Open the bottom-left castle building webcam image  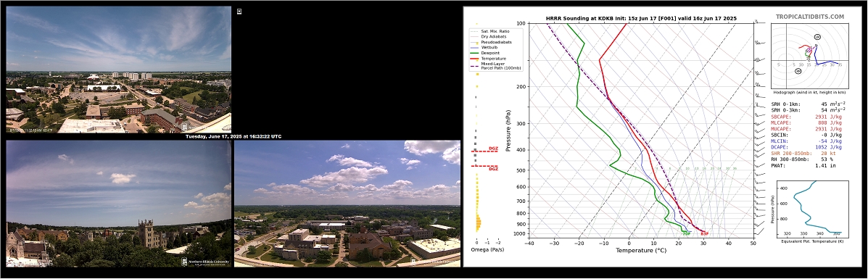pos(118,204)
